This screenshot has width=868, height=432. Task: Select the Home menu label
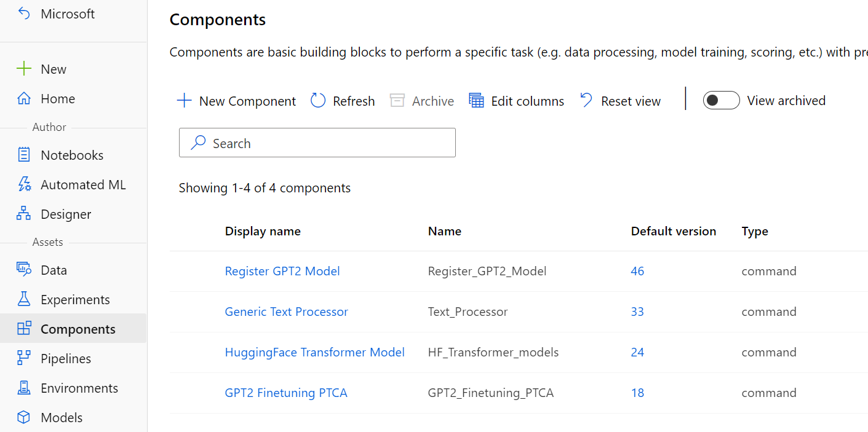coord(58,98)
